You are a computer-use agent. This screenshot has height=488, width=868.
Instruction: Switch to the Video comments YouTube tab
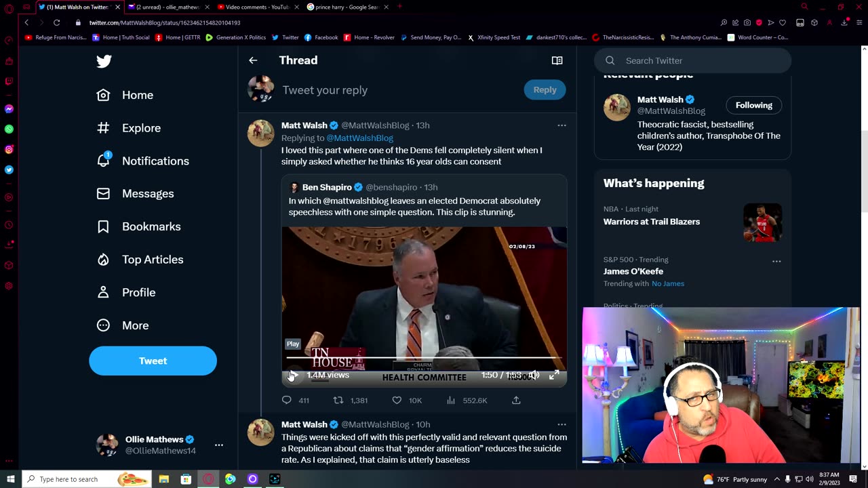click(x=254, y=7)
